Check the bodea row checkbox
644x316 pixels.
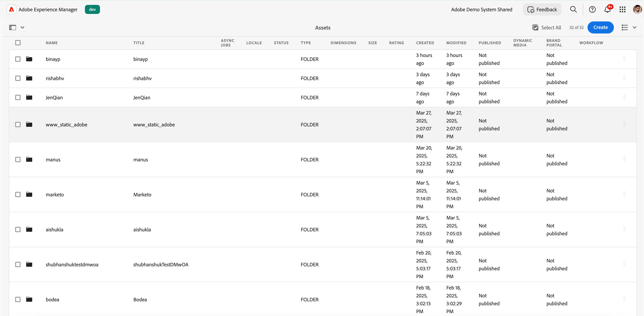(18, 299)
